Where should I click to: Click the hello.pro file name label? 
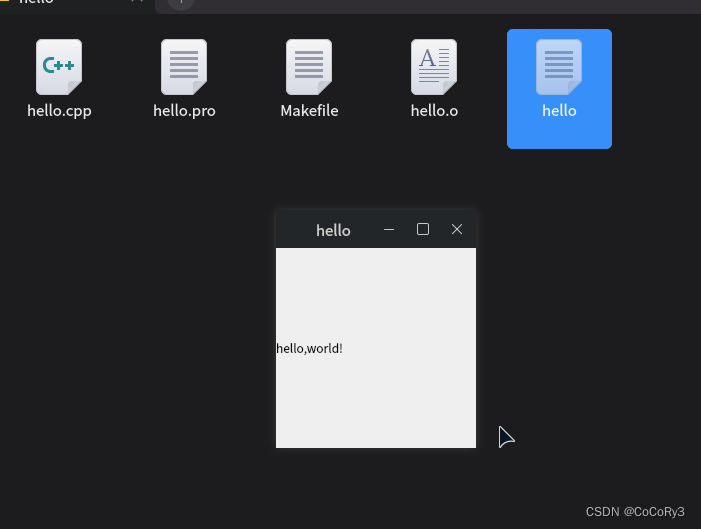(x=184, y=111)
